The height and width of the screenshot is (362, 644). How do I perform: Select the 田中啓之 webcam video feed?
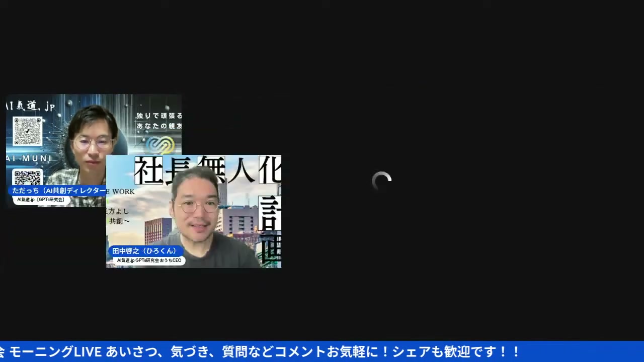point(194,211)
